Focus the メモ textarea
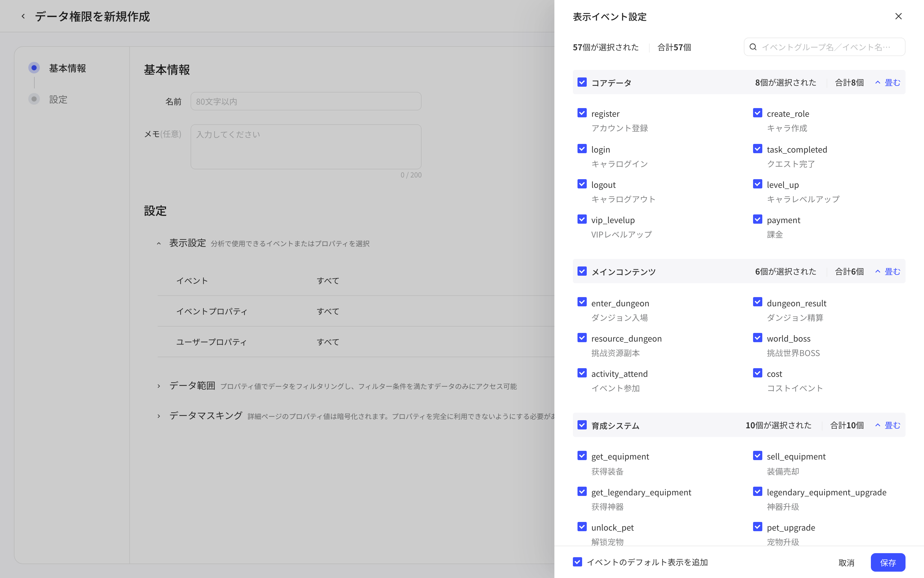The image size is (924, 578). click(306, 147)
